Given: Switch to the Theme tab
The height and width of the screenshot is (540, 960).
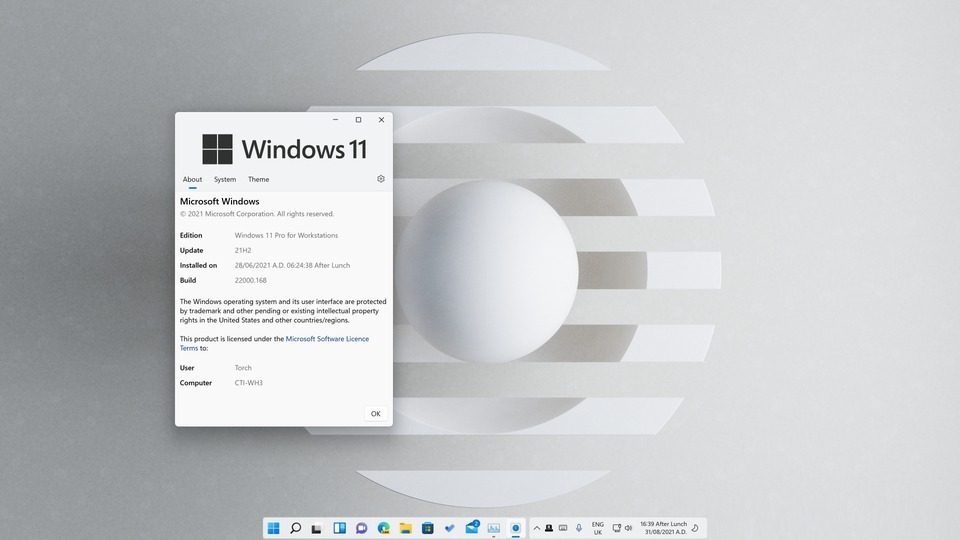Looking at the screenshot, I should pyautogui.click(x=258, y=179).
